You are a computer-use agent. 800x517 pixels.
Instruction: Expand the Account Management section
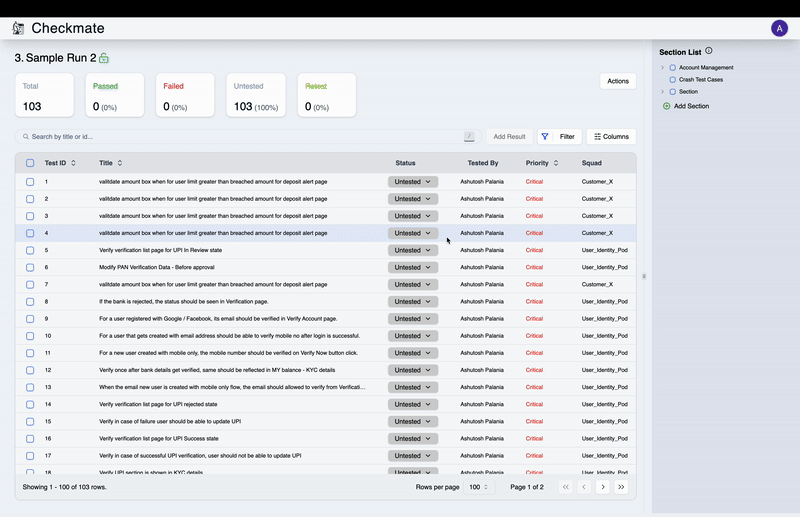click(662, 67)
